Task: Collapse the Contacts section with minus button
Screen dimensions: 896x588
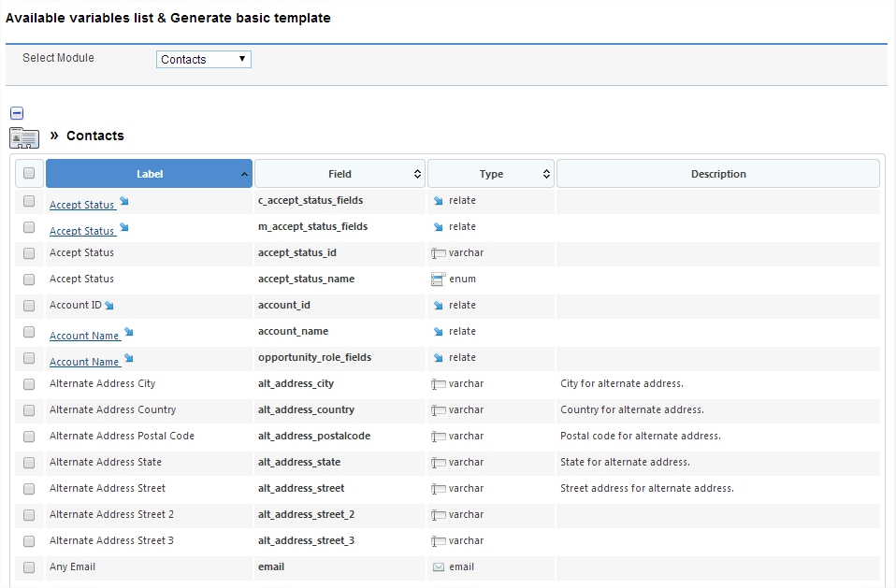Action: click(17, 114)
